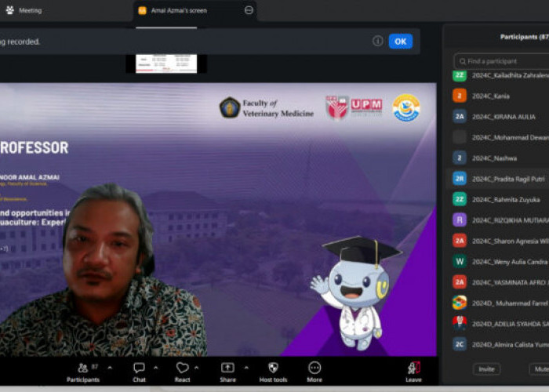Click avatar of 2024C_Nashwa
549x392 pixels.
(460, 158)
